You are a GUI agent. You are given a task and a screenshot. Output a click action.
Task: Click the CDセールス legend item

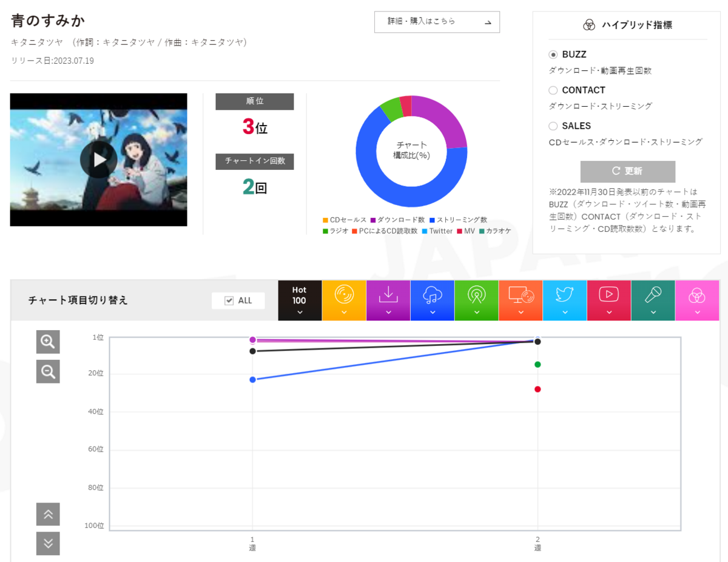tap(345, 220)
